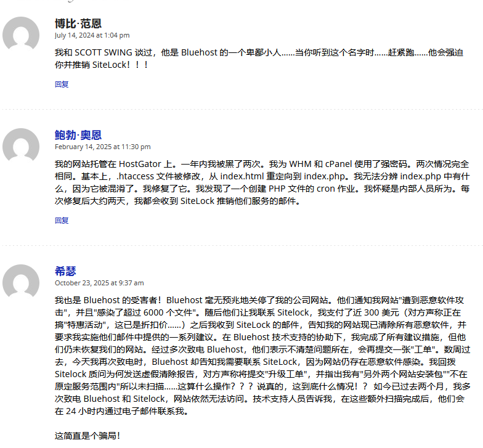
Task: Click the line '你并推销 SiteLock！！！'
Action: coord(102,65)
